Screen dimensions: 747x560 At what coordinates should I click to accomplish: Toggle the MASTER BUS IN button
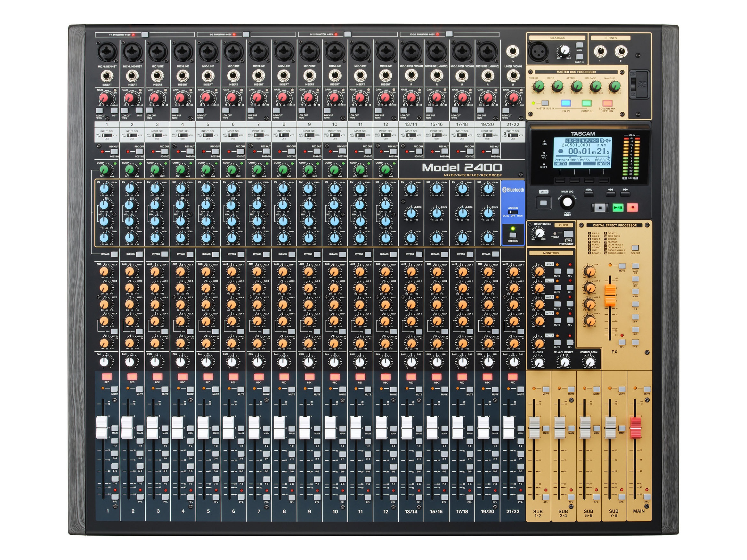545,103
